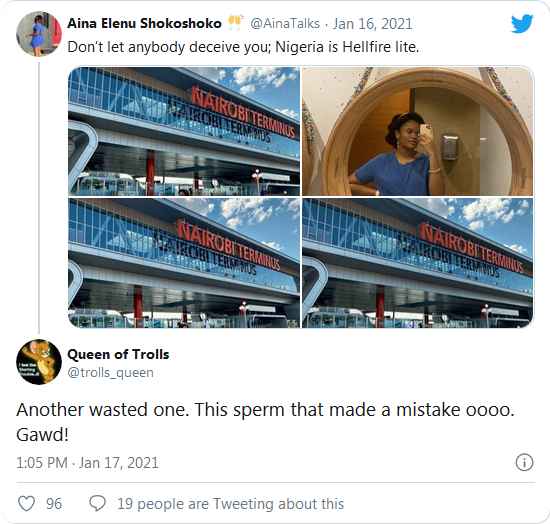Click the Aina Elenu Shokoshoko display name
The image size is (550, 524).
(x=144, y=23)
